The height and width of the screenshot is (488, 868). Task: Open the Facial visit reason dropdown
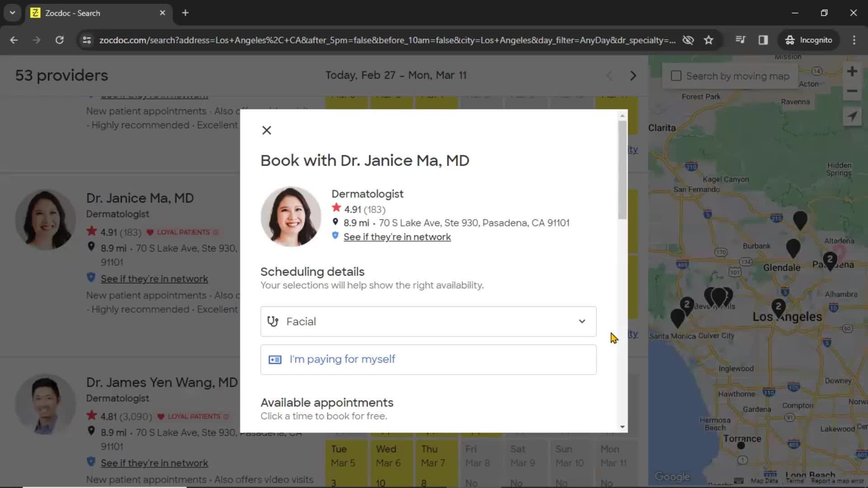[428, 321]
